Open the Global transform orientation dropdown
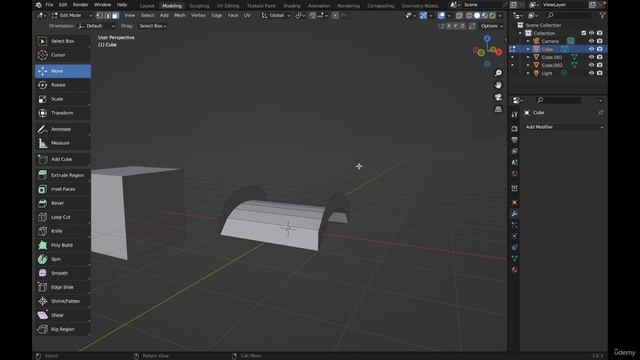Image resolution: width=640 pixels, height=360 pixels. tap(276, 16)
